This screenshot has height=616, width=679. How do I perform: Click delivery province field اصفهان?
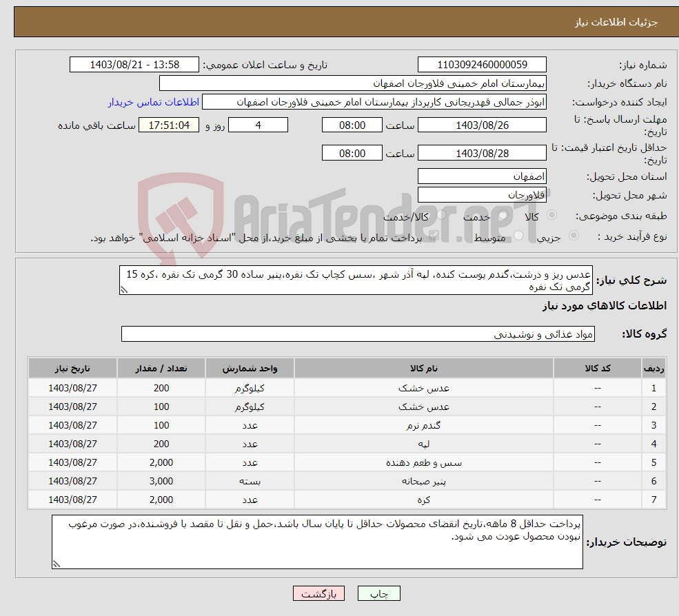tap(482, 176)
